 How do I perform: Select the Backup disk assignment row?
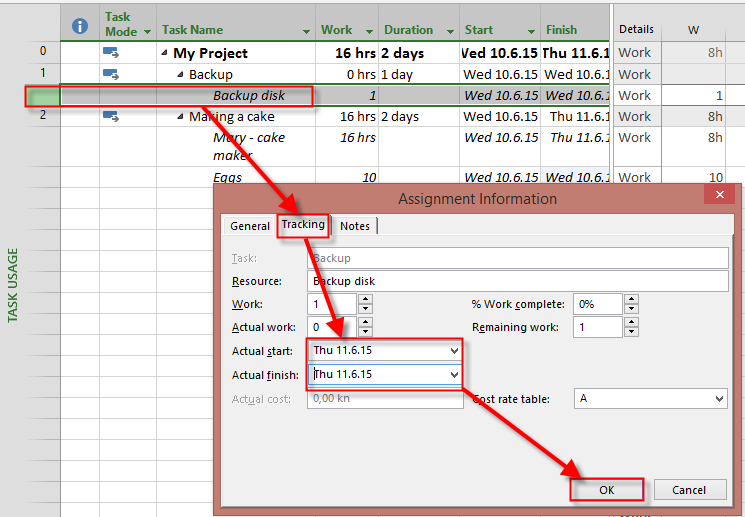[249, 96]
